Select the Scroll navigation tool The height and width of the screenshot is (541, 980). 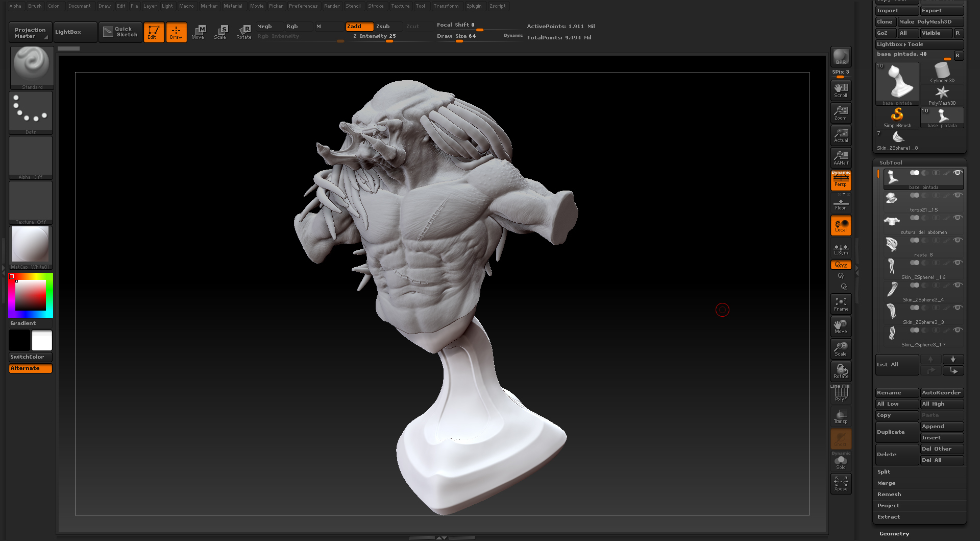coord(840,89)
